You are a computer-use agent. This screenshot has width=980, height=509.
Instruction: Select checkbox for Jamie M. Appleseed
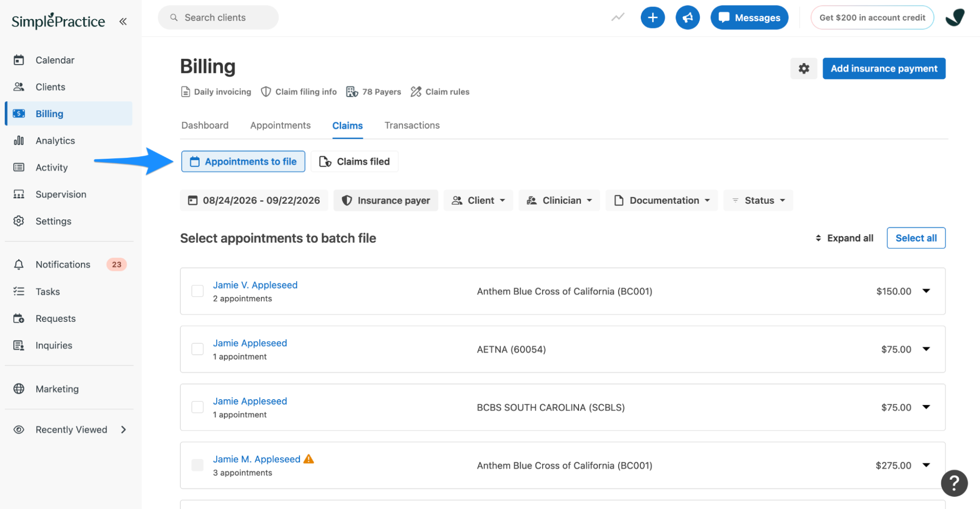[x=198, y=465]
